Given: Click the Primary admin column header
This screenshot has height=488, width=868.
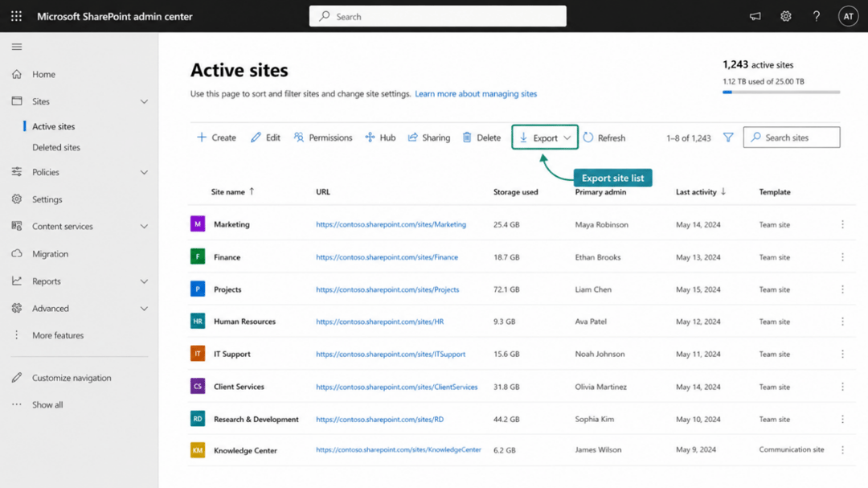Looking at the screenshot, I should point(600,191).
